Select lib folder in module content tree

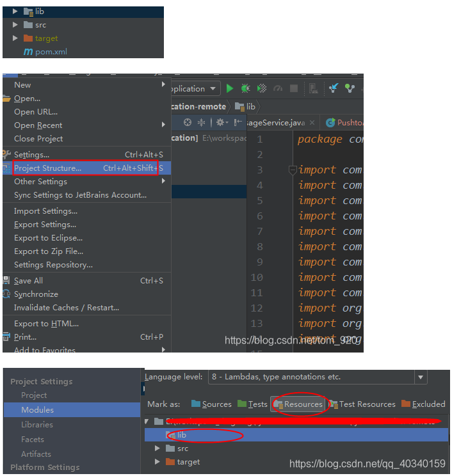point(296,434)
